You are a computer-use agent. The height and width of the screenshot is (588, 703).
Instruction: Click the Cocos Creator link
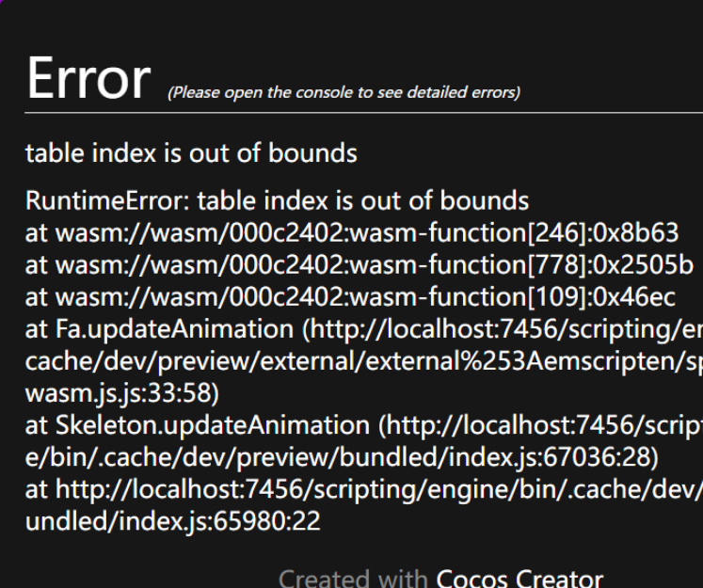click(x=519, y=576)
